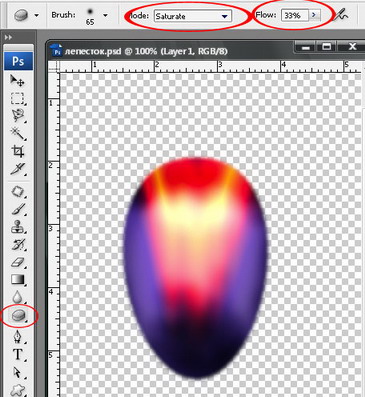
Task: Minimize the document window
Action: click(x=306, y=47)
